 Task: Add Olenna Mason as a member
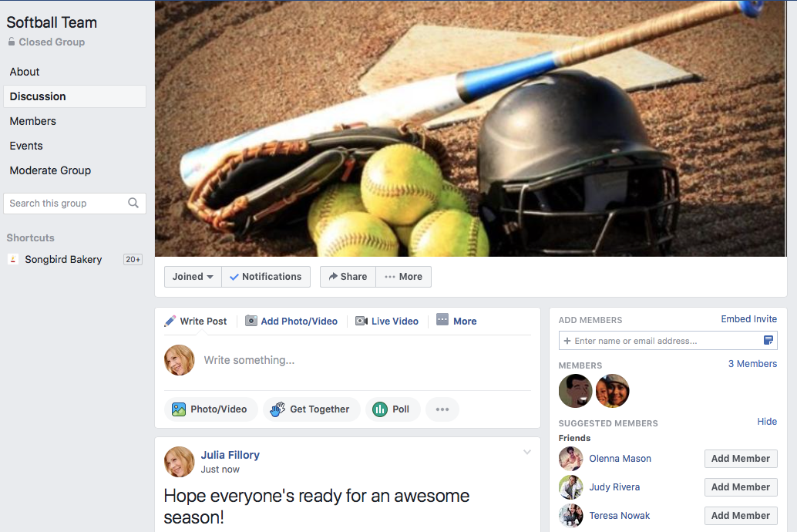coord(740,459)
